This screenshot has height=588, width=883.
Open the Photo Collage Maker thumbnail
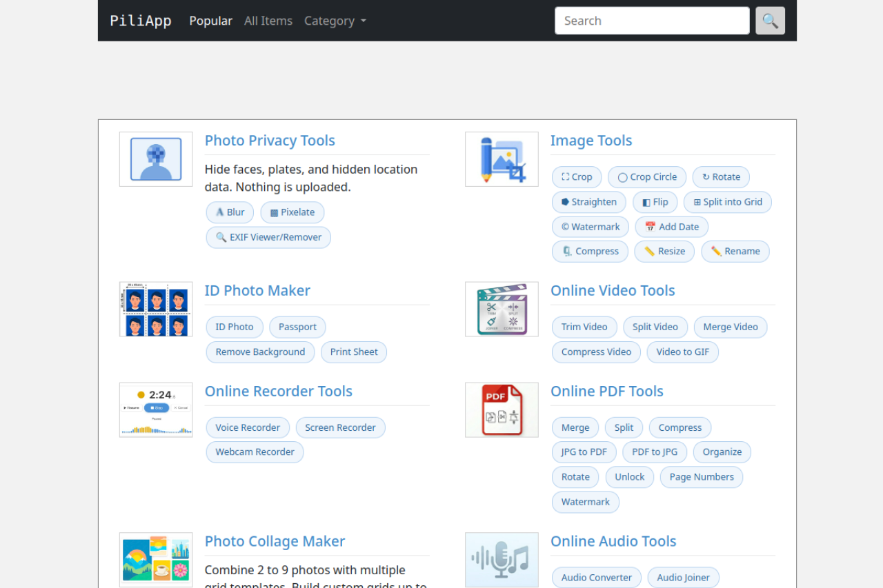pyautogui.click(x=156, y=560)
